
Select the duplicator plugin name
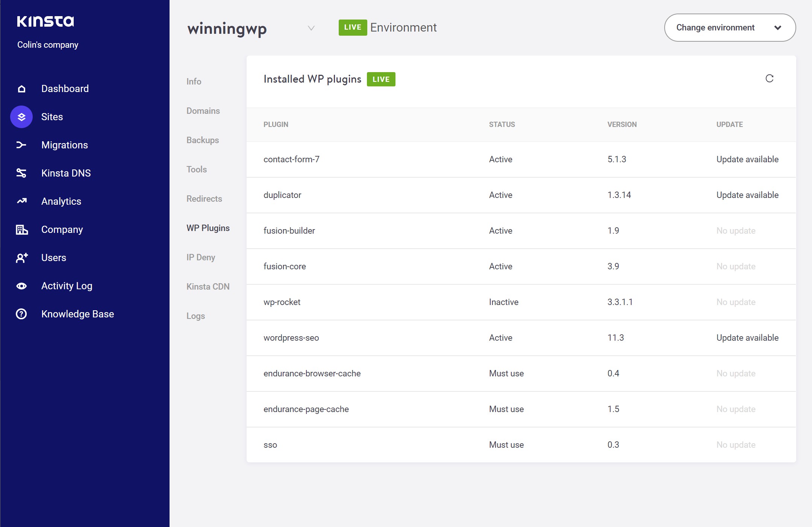[282, 195]
